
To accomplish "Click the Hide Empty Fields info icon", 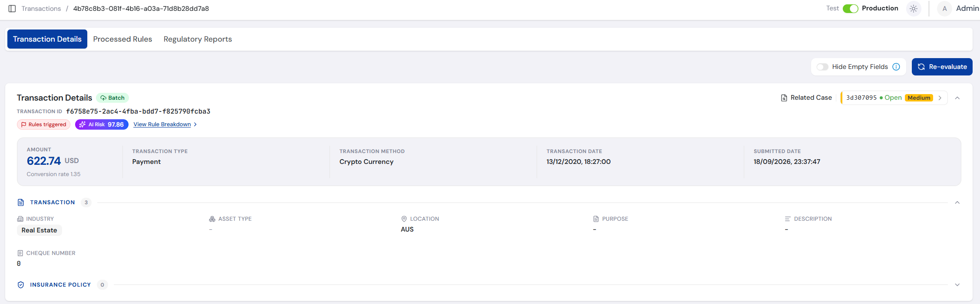I will 896,67.
